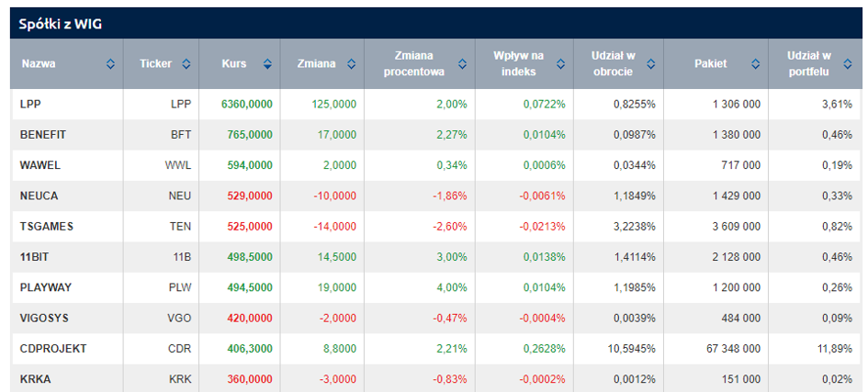Viewport: 868px width, 392px height.
Task: Click the change value 8,8000
Action: click(341, 349)
